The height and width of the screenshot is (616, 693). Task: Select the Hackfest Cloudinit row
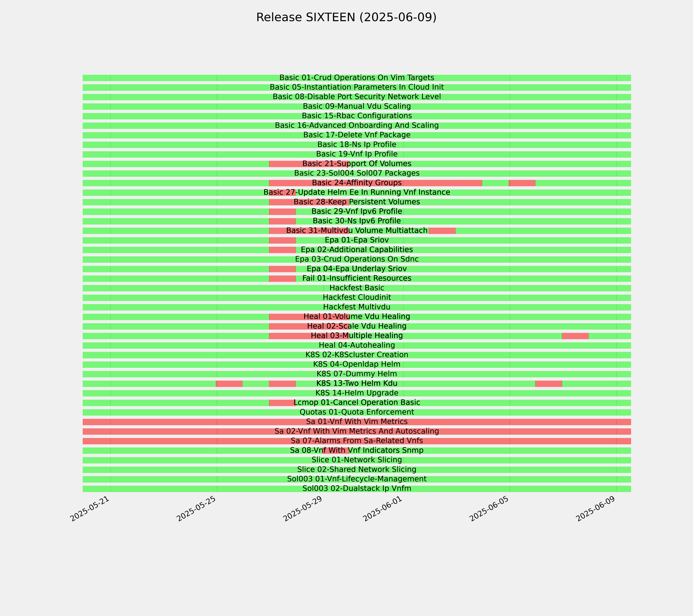tap(357, 298)
